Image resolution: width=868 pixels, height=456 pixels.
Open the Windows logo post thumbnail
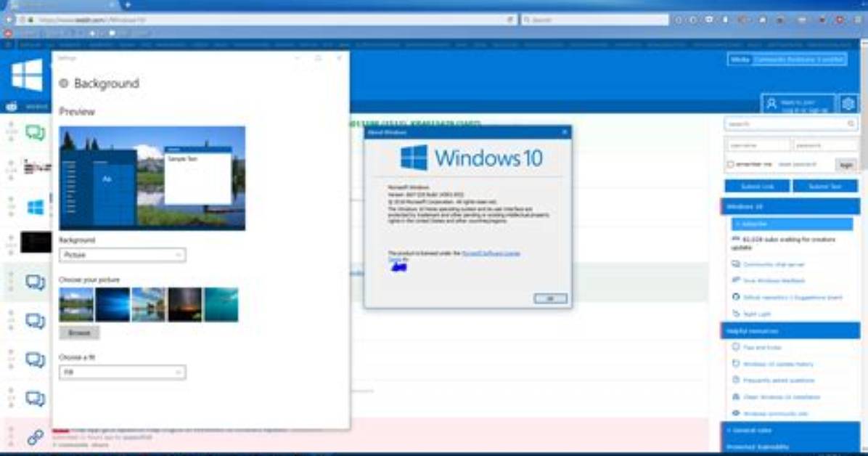[x=36, y=208]
